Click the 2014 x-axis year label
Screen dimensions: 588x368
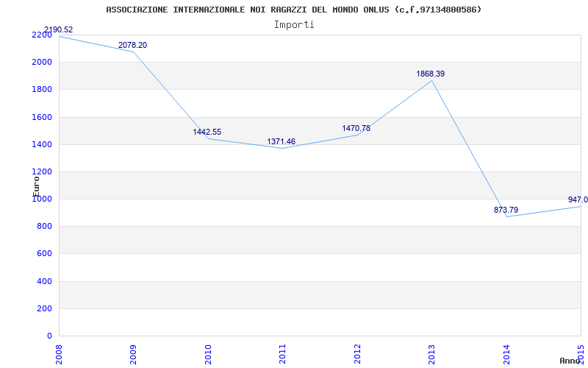pos(506,354)
